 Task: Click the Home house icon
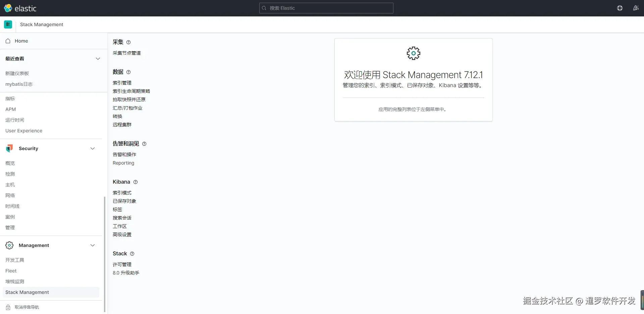click(x=8, y=41)
